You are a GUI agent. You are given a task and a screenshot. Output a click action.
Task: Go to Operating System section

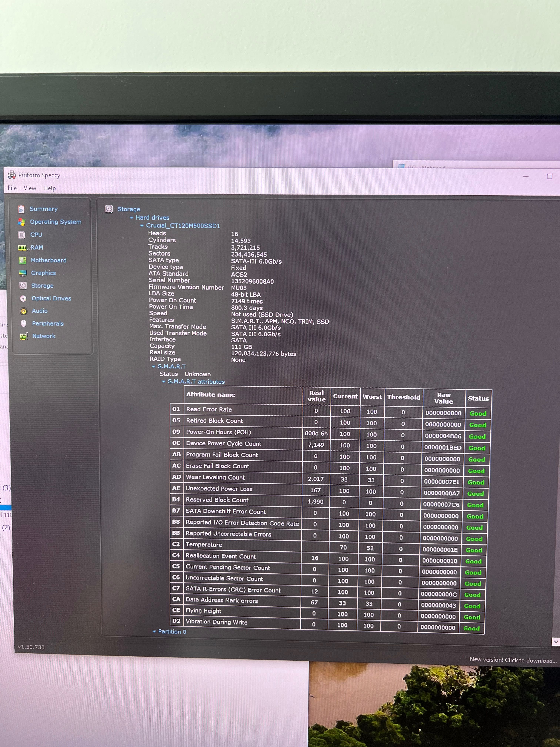click(x=56, y=222)
